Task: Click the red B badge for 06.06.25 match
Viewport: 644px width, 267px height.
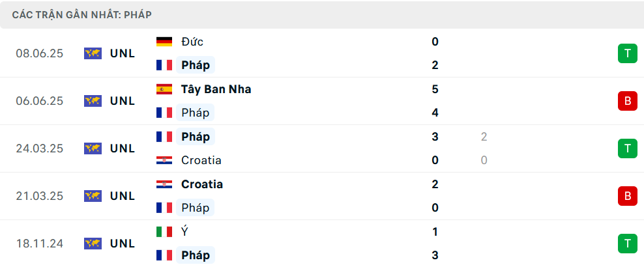Action: (628, 101)
